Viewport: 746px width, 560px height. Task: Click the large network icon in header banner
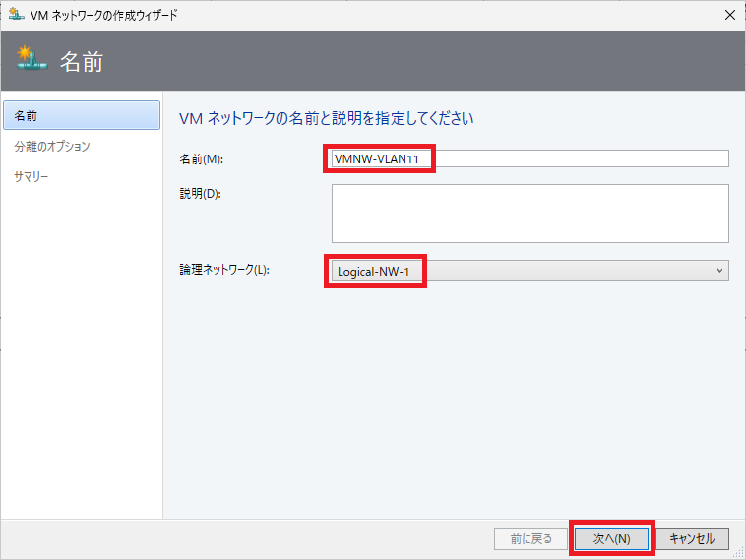click(x=31, y=59)
